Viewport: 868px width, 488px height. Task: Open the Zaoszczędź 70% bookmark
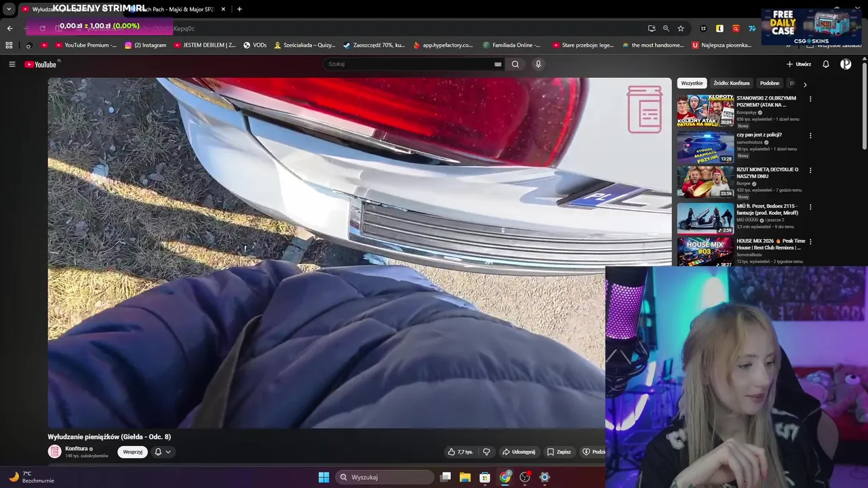[374, 45]
